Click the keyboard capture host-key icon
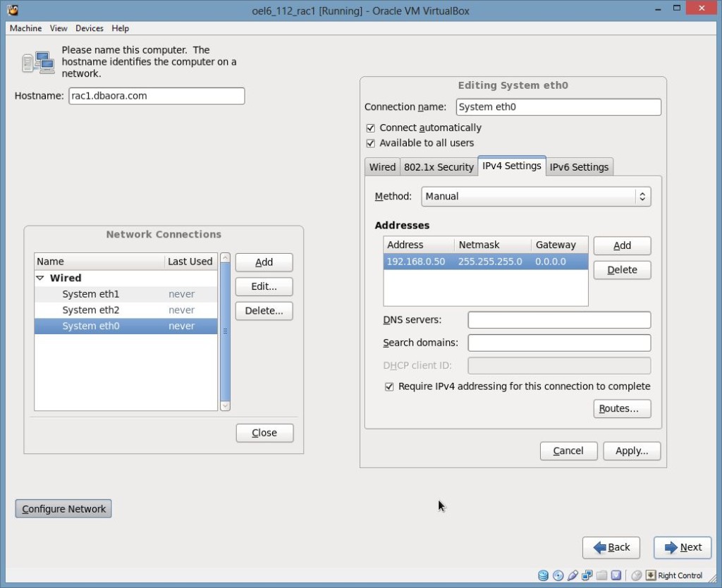Image resolution: width=722 pixels, height=588 pixels. pos(651,575)
